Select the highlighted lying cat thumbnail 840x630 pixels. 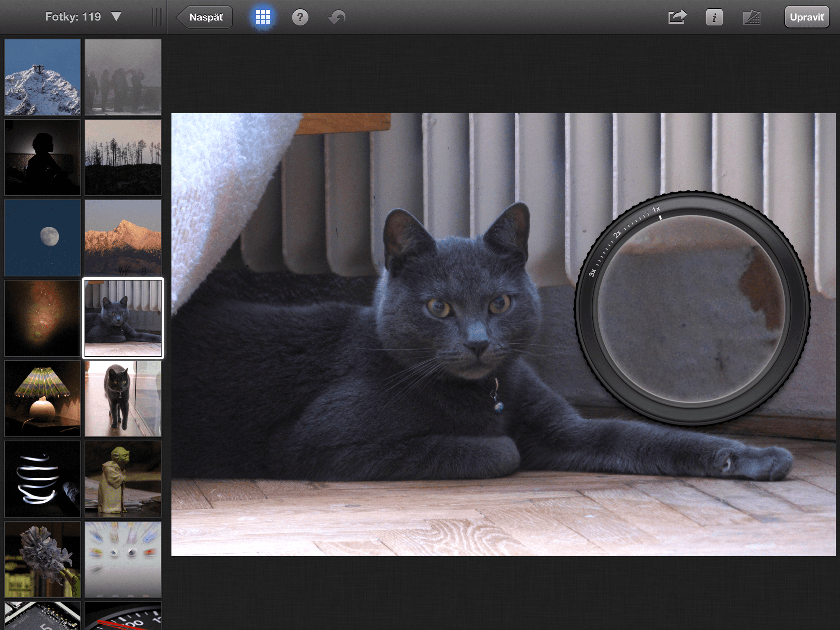123,318
